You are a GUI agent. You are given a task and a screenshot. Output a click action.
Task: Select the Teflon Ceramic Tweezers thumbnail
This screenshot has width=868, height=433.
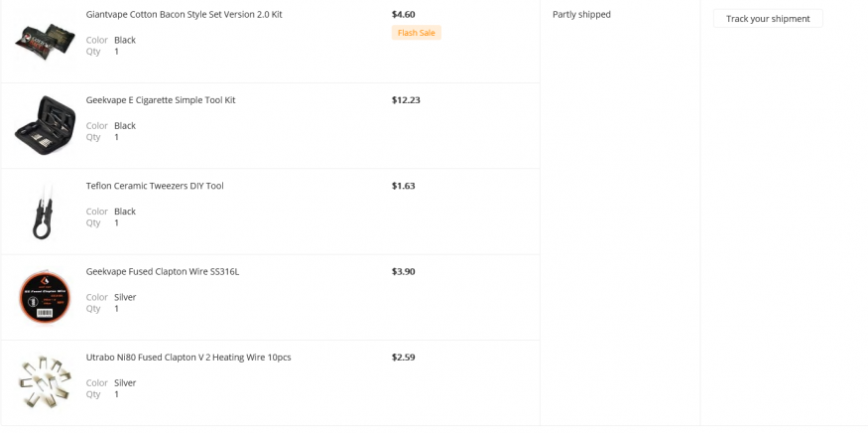[x=45, y=212]
